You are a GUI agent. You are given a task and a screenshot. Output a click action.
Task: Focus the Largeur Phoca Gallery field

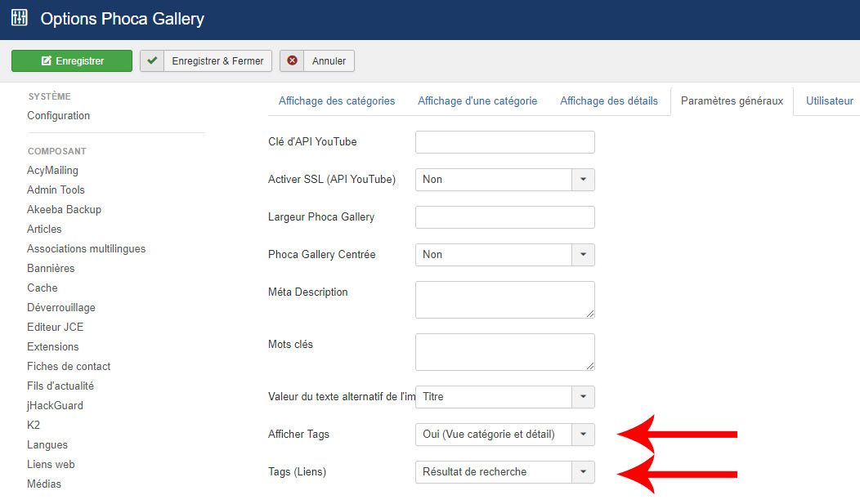(505, 217)
